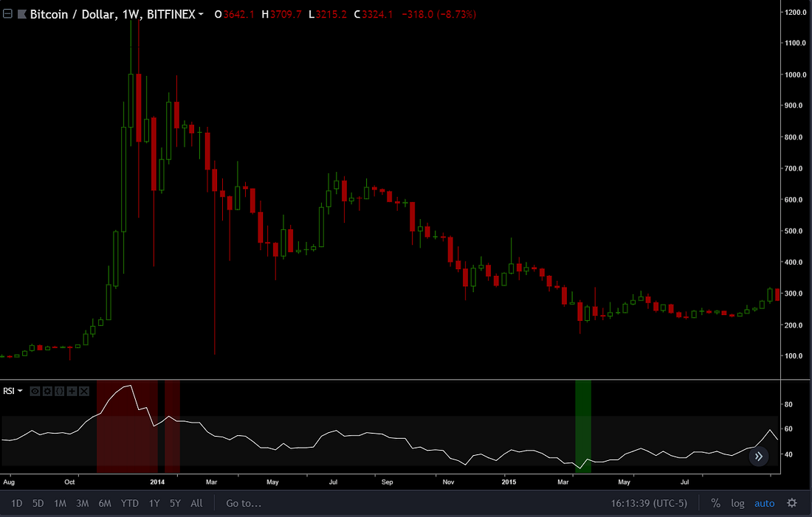Remove the RSI indicator with X icon
The image size is (812, 517).
click(83, 391)
